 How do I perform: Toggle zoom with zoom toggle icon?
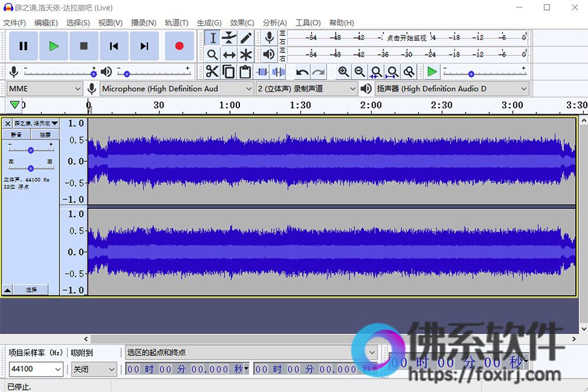pos(409,71)
